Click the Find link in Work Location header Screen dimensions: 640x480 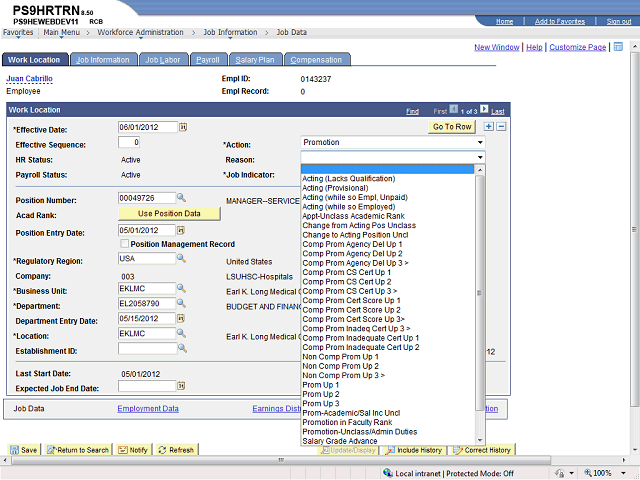point(412,111)
